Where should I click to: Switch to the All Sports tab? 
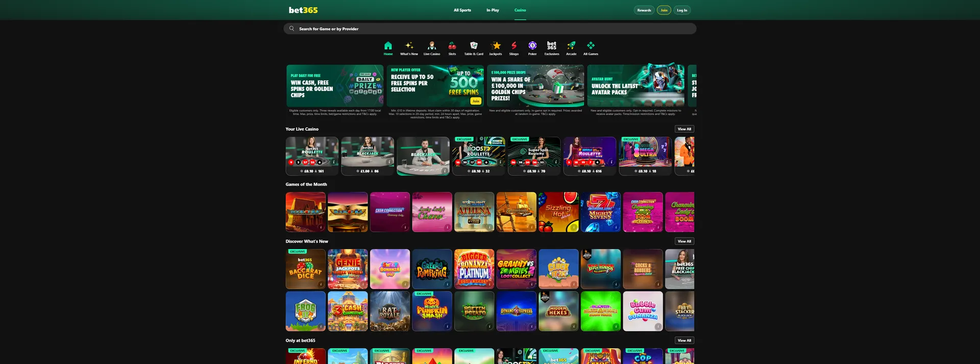coord(462,10)
